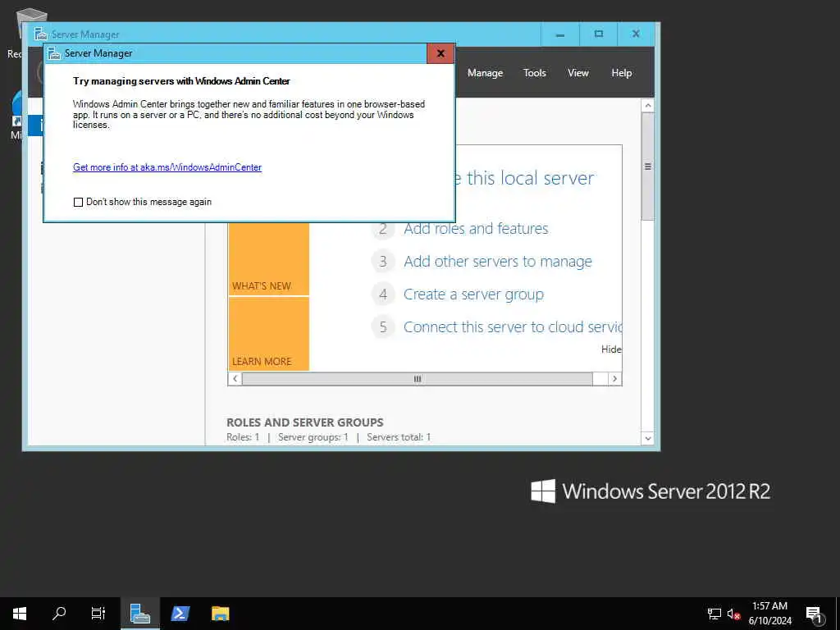This screenshot has height=630, width=840.
Task: Click the muted volume tray icon
Action: click(x=733, y=614)
